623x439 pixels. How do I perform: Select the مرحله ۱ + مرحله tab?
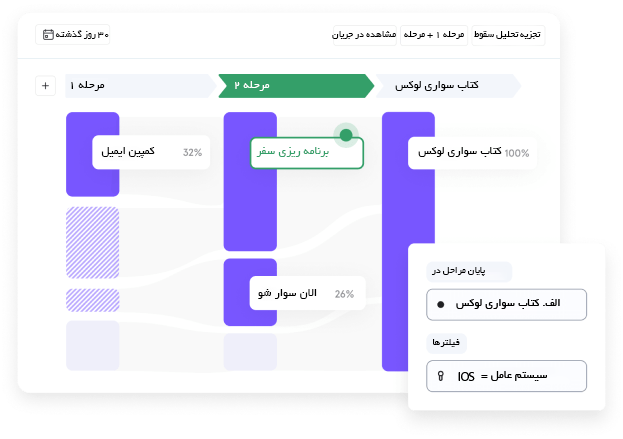click(x=434, y=35)
